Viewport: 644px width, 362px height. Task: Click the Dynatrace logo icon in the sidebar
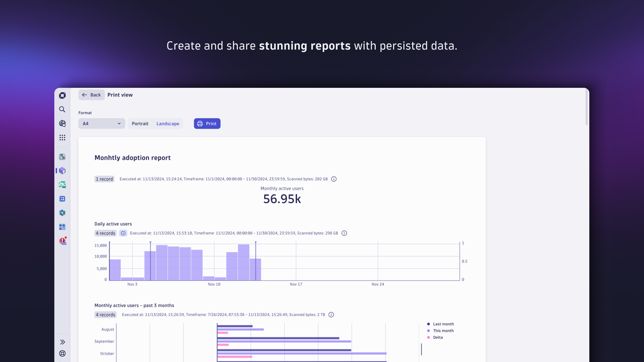click(62, 96)
